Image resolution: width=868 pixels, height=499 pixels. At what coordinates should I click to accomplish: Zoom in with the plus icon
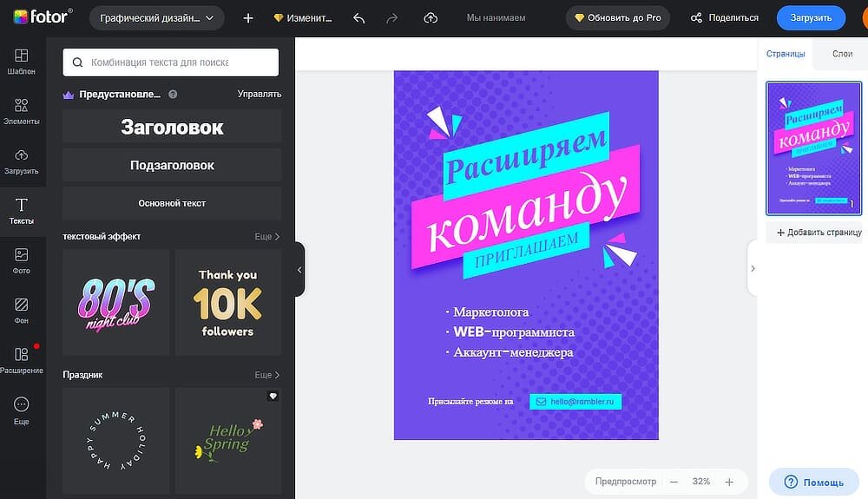coord(729,482)
